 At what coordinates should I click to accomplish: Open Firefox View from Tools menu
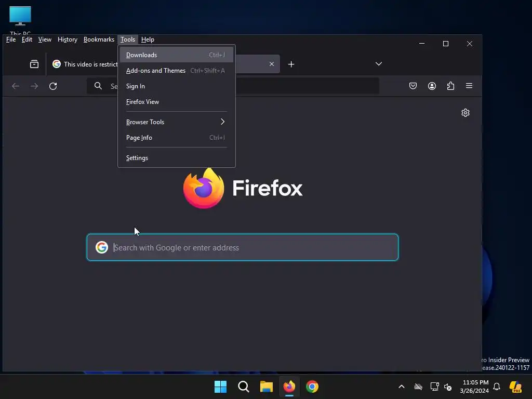177,102
